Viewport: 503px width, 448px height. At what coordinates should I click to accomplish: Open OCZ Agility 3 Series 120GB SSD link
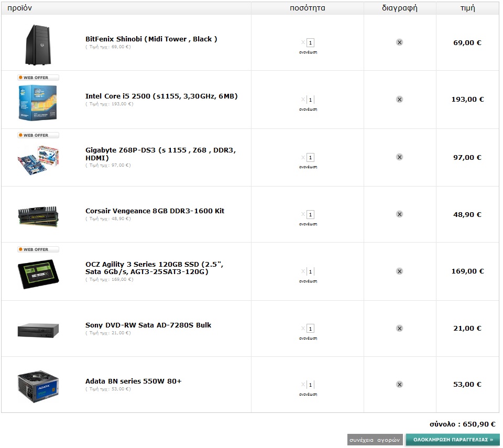(154, 268)
